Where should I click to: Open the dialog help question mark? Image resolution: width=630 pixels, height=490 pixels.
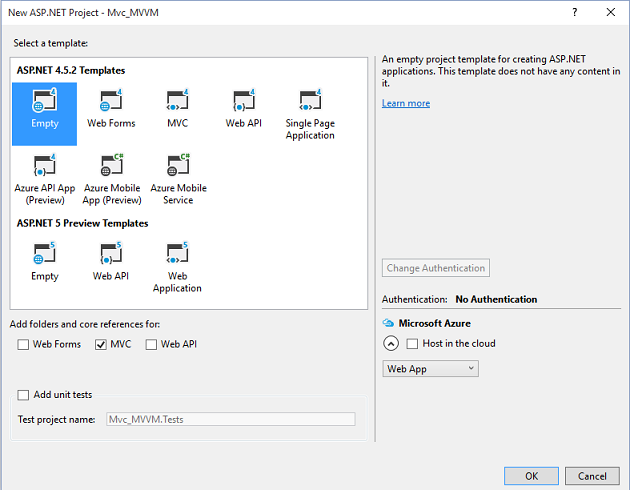click(575, 12)
